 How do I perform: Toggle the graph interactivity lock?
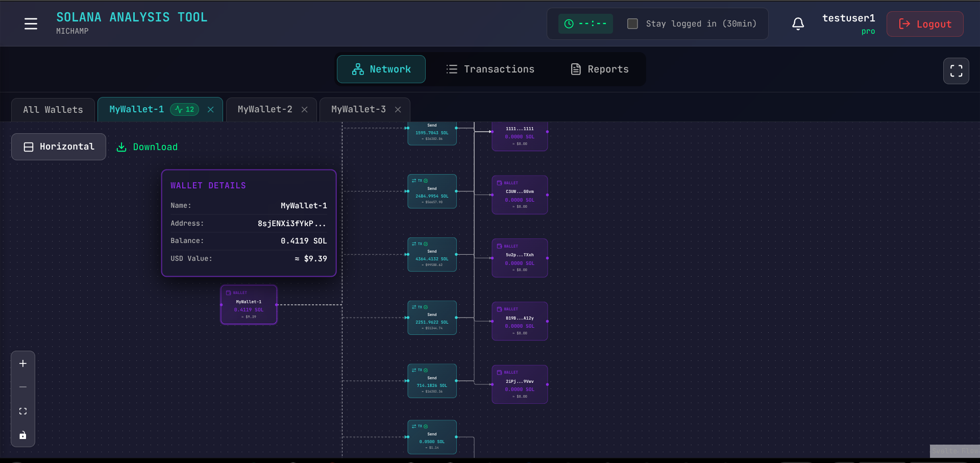click(x=23, y=435)
